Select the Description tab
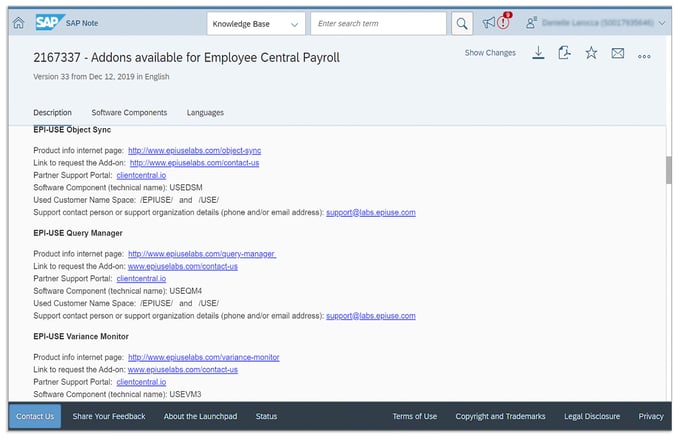The height and width of the screenshot is (437, 677). click(52, 112)
